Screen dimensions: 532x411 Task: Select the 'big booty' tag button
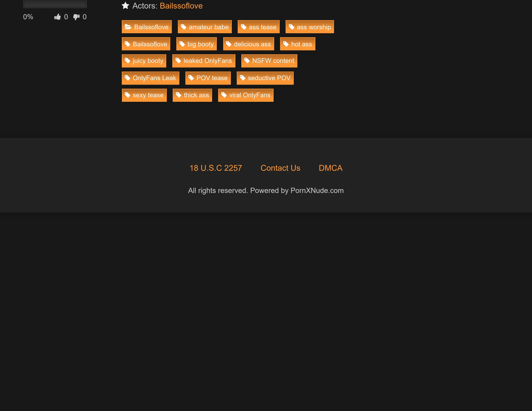[x=196, y=44]
